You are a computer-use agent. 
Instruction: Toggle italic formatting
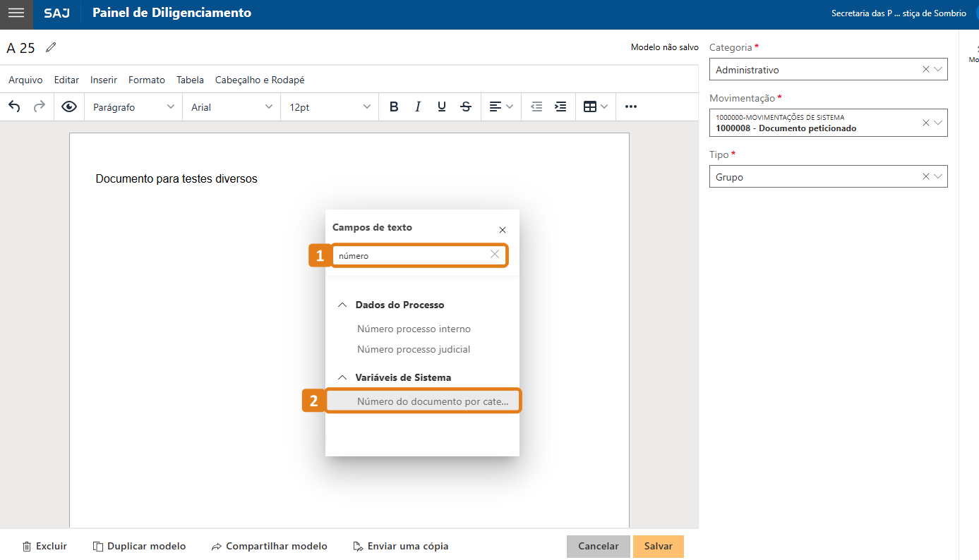tap(418, 106)
